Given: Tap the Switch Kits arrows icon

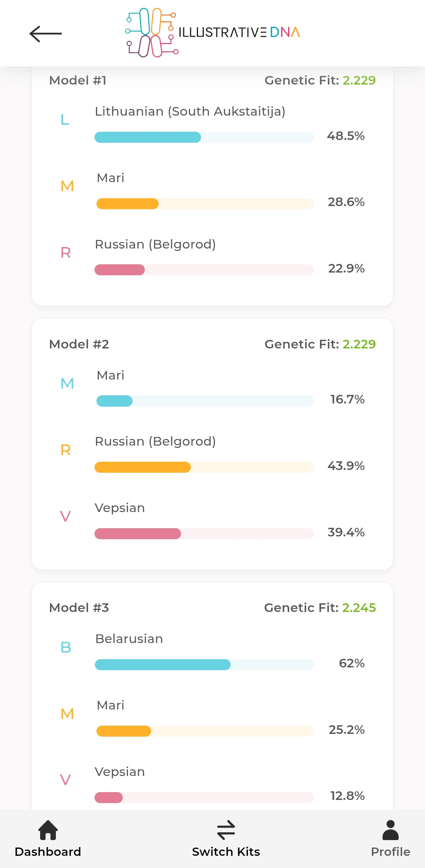Looking at the screenshot, I should pos(226,830).
